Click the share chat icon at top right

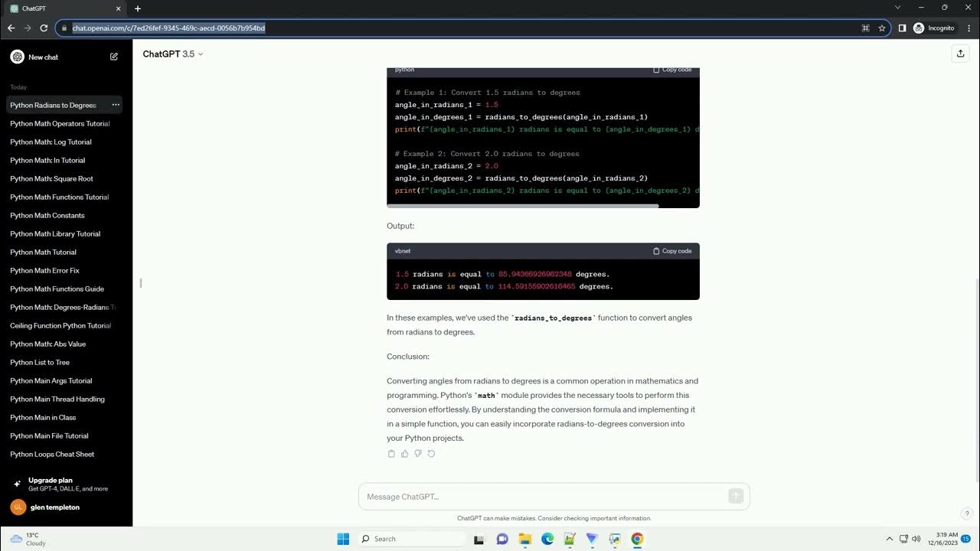pos(960,54)
